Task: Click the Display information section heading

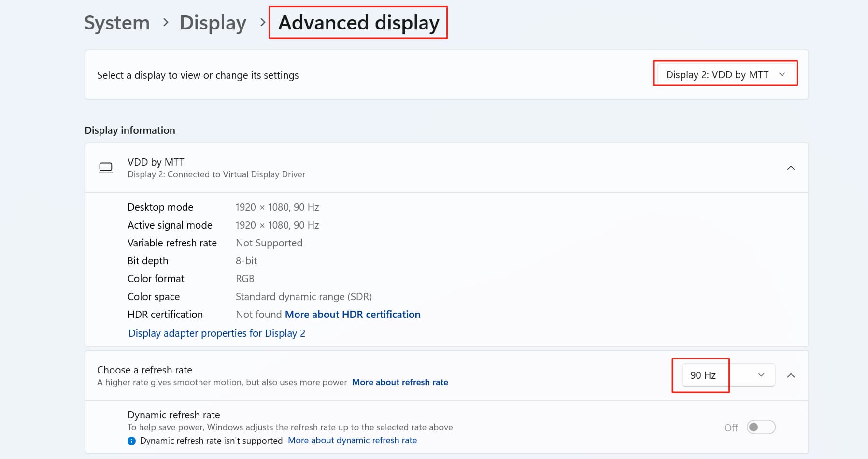Action: coord(129,130)
